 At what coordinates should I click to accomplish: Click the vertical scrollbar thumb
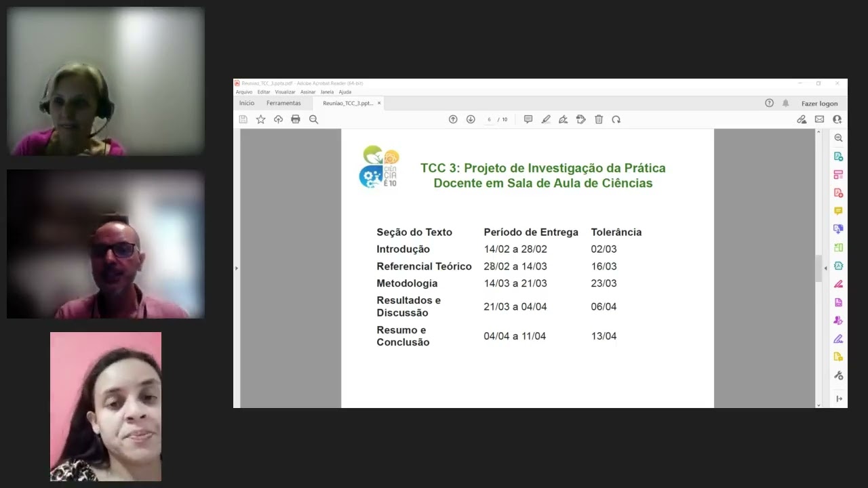point(818,268)
